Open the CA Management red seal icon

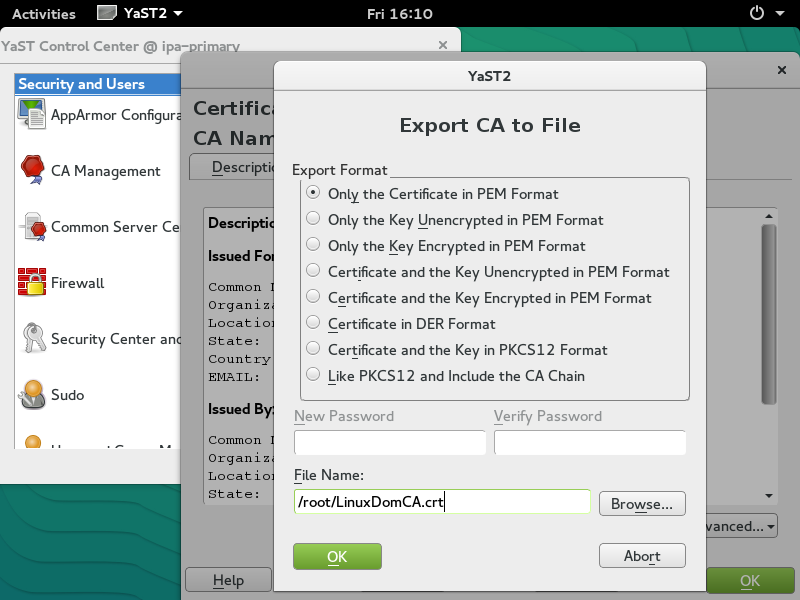click(x=32, y=170)
